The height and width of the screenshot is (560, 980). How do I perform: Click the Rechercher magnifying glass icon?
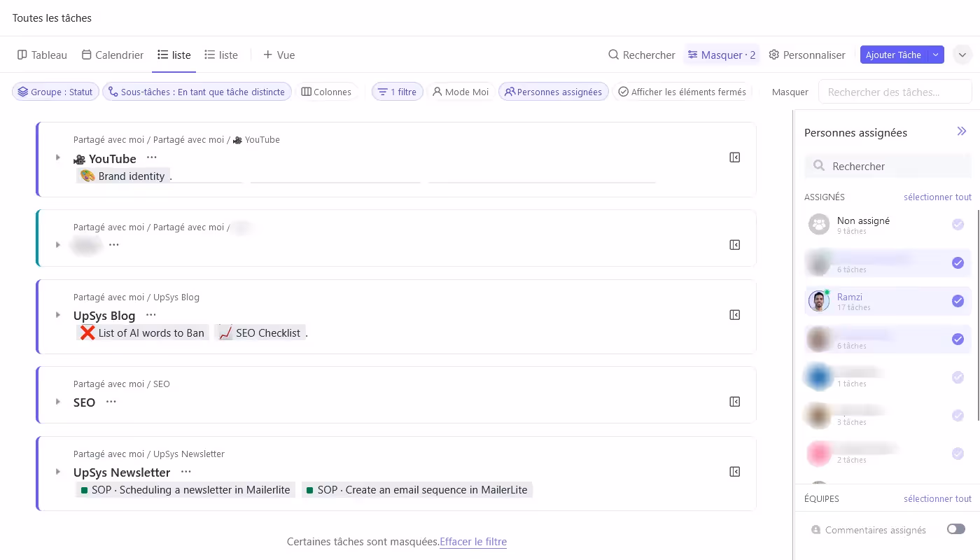tap(612, 54)
